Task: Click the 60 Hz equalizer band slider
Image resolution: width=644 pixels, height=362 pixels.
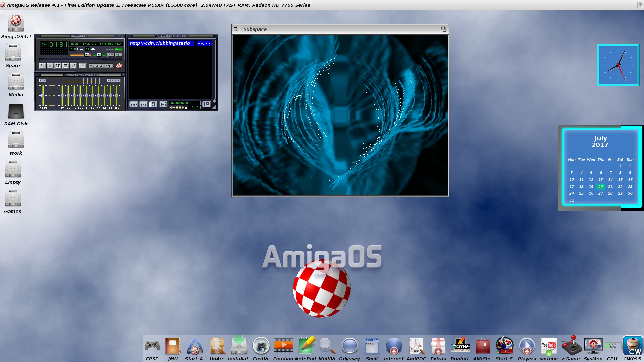Action: click(x=62, y=95)
